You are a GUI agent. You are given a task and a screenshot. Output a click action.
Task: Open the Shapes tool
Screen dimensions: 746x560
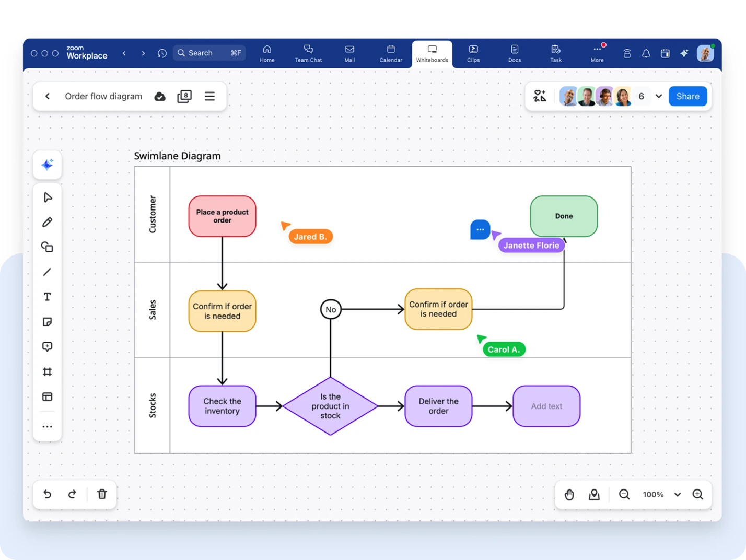pyautogui.click(x=47, y=247)
